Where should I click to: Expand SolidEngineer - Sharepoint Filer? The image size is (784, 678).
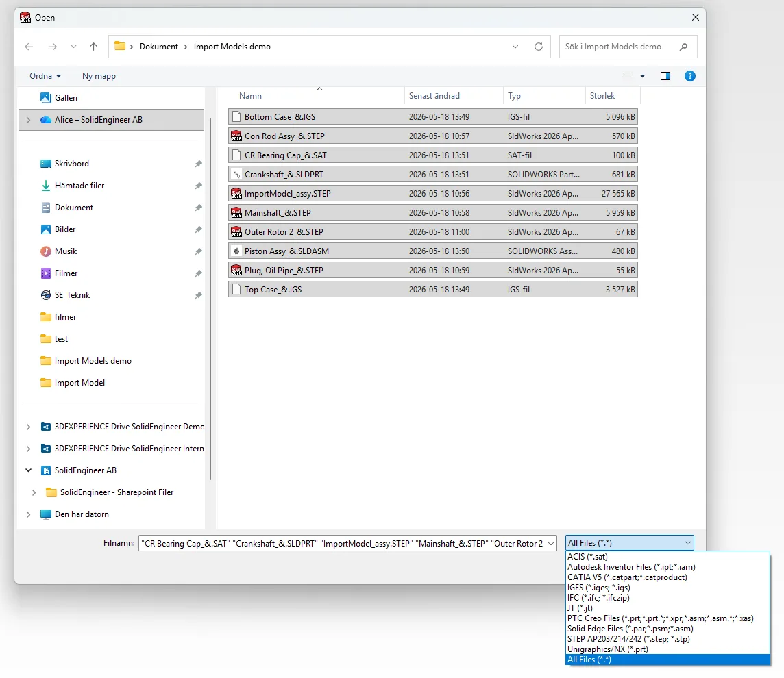tap(34, 492)
